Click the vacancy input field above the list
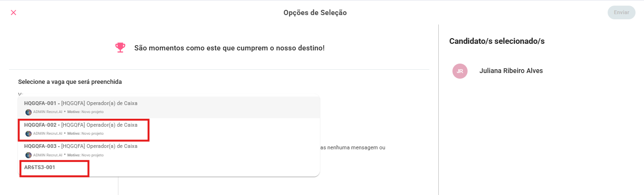 142,93
